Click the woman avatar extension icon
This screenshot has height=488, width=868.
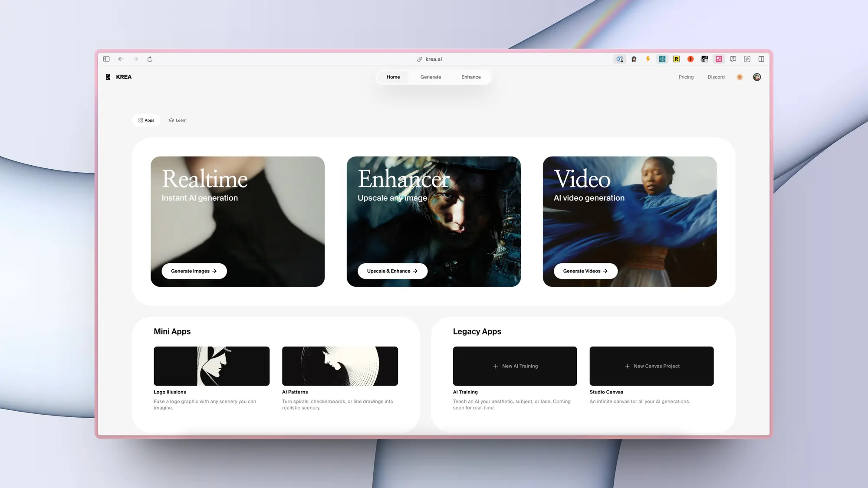634,59
